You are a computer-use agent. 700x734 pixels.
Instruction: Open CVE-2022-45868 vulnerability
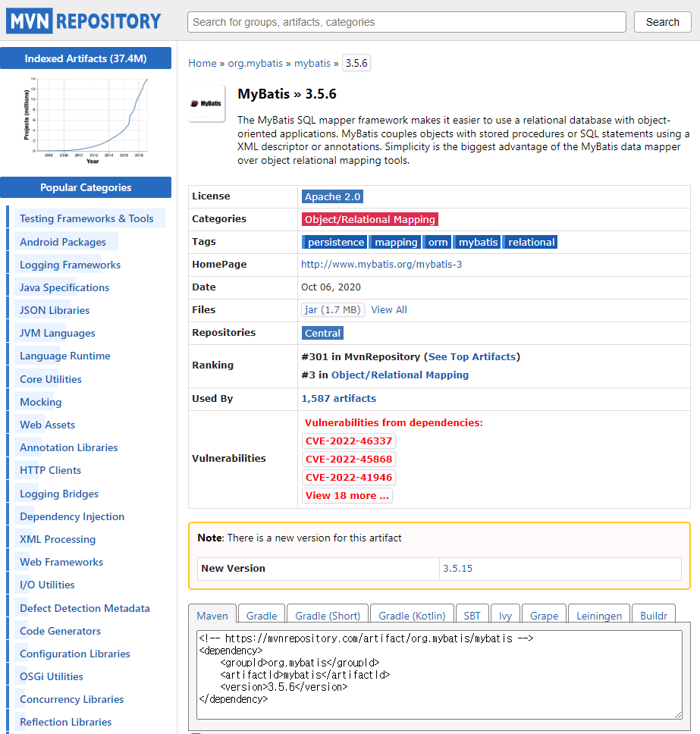point(349,460)
